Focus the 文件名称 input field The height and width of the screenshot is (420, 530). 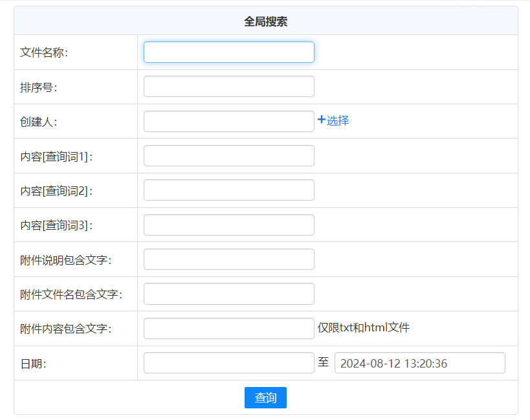tap(228, 52)
